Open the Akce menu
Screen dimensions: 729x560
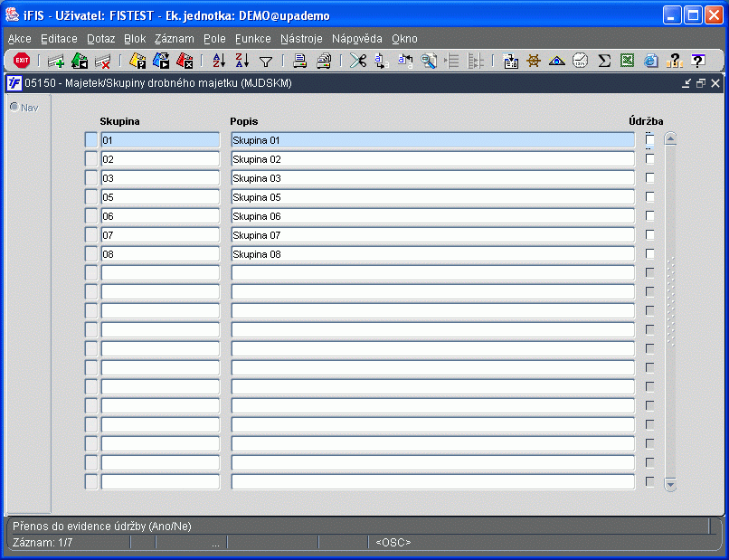click(20, 39)
